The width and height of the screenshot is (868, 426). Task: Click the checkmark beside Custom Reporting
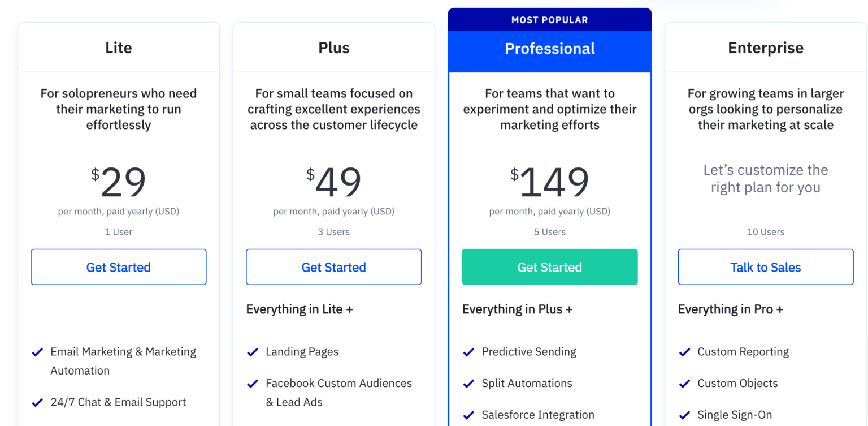point(684,351)
